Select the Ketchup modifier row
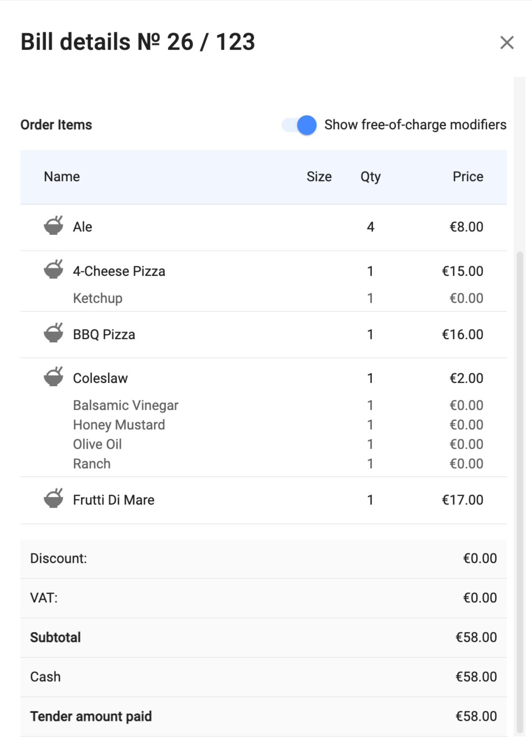 pos(98,299)
